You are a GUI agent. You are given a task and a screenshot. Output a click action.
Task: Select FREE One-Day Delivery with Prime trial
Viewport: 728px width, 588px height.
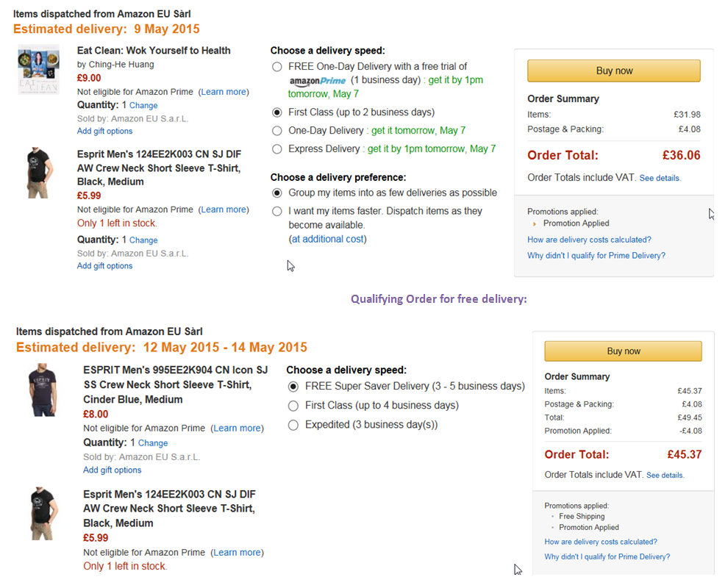pyautogui.click(x=276, y=67)
